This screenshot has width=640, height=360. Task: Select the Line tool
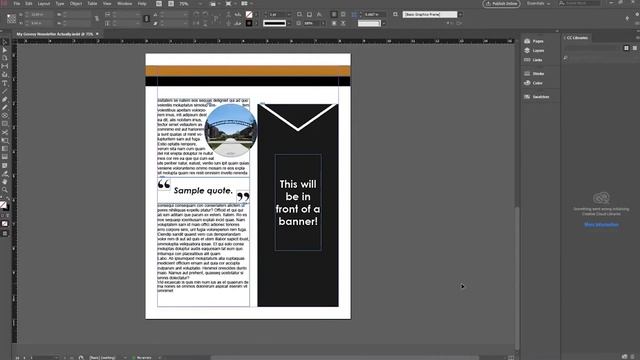[4, 91]
